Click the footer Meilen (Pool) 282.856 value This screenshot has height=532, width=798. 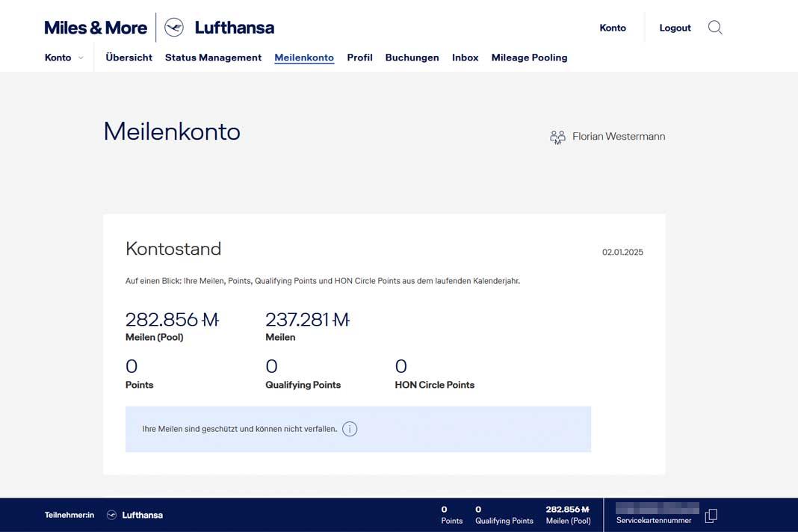point(567,510)
